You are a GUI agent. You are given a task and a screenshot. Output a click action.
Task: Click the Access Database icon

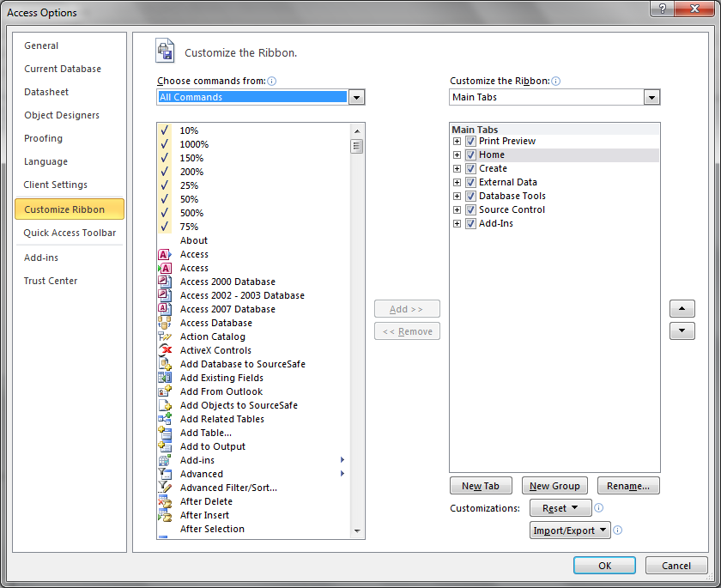[165, 323]
